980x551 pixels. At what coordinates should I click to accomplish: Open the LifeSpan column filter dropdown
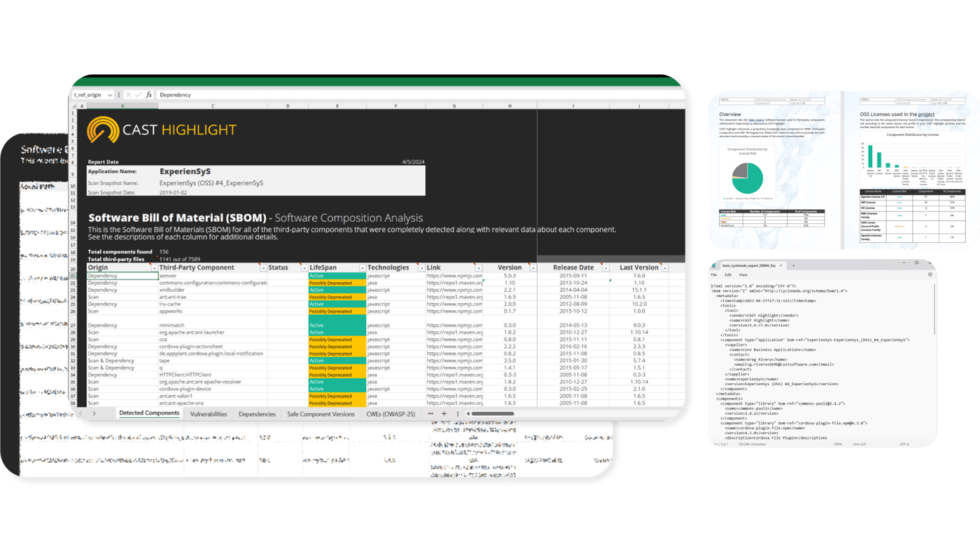[x=362, y=268]
